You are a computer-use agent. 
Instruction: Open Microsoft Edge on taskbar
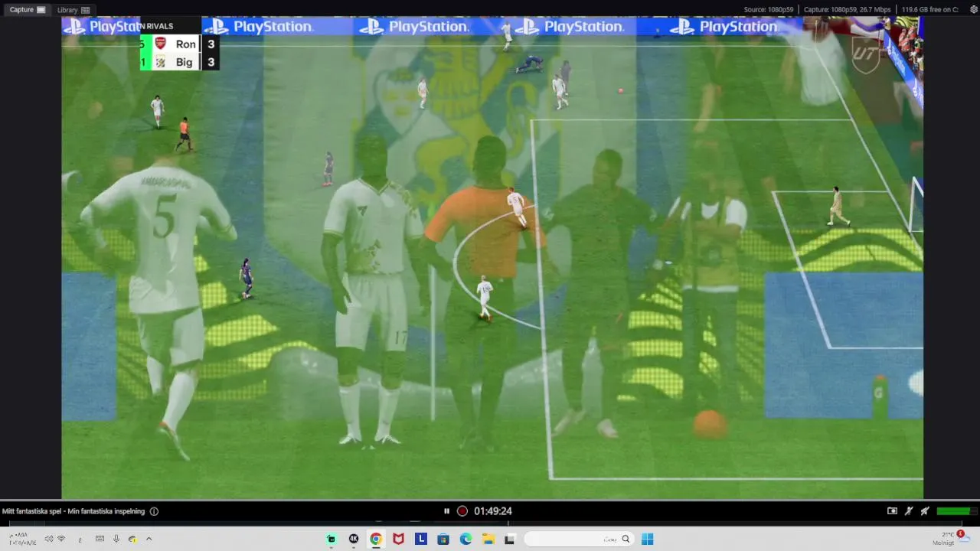pos(465,539)
